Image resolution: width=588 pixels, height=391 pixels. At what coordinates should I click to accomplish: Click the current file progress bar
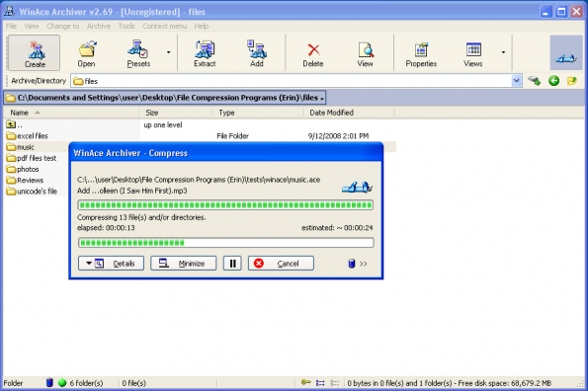pyautogui.click(x=225, y=204)
